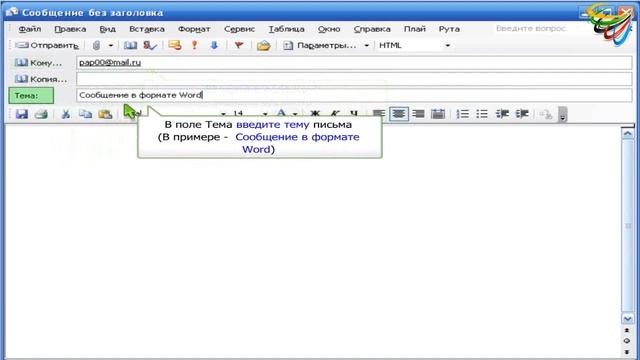
Task: Open the Правка menu
Action: click(70, 29)
